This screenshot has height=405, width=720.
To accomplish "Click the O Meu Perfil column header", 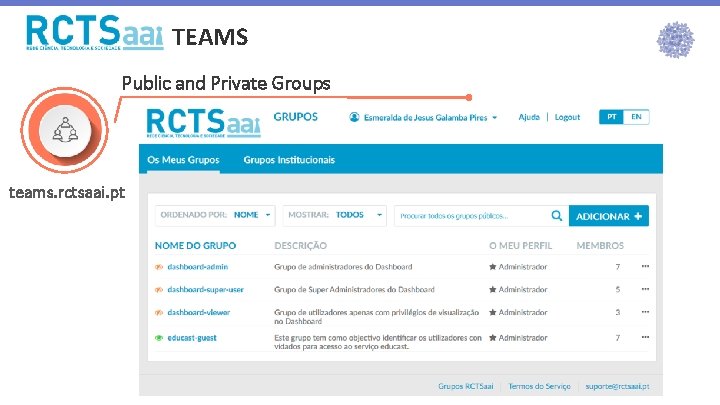I will coord(520,246).
